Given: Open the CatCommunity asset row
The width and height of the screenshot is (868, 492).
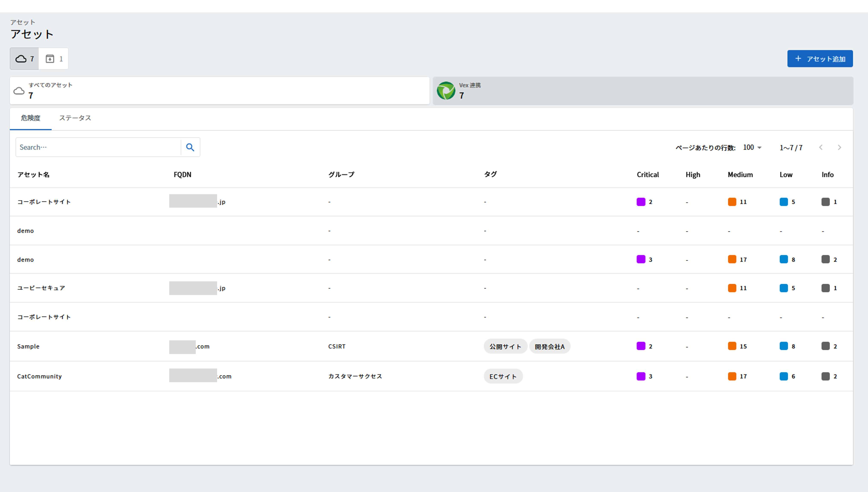Looking at the screenshot, I should coord(39,376).
